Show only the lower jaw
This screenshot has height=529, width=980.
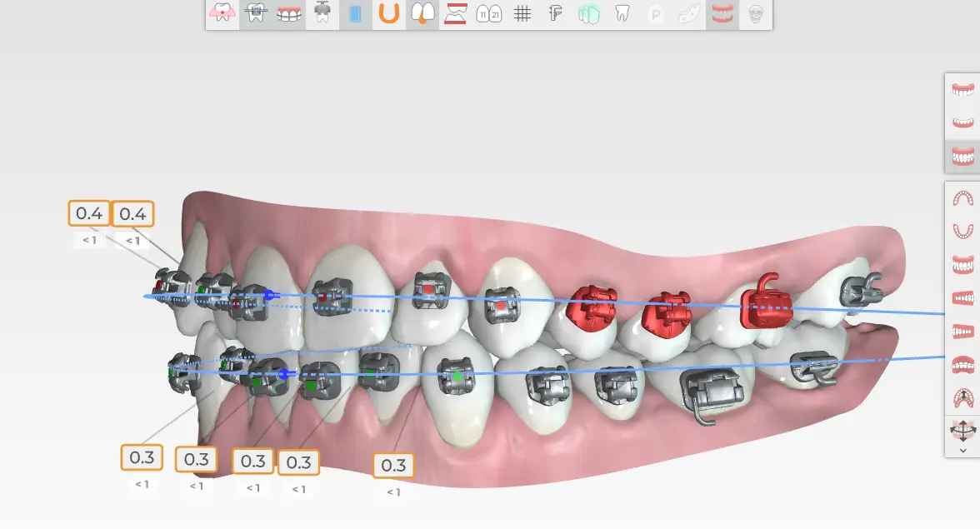click(x=962, y=122)
